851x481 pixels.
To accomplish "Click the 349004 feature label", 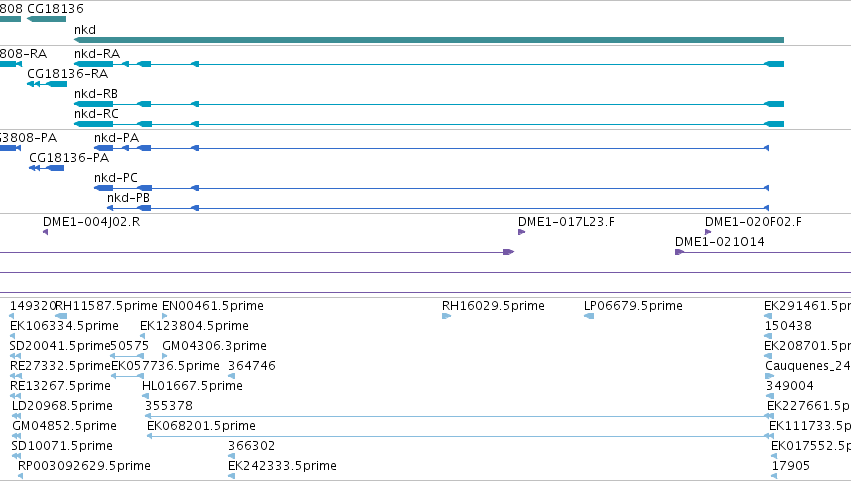I will (x=790, y=387).
